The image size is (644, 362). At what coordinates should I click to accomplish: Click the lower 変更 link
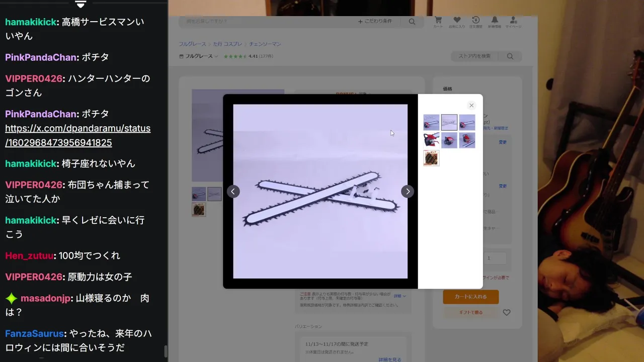(x=503, y=186)
